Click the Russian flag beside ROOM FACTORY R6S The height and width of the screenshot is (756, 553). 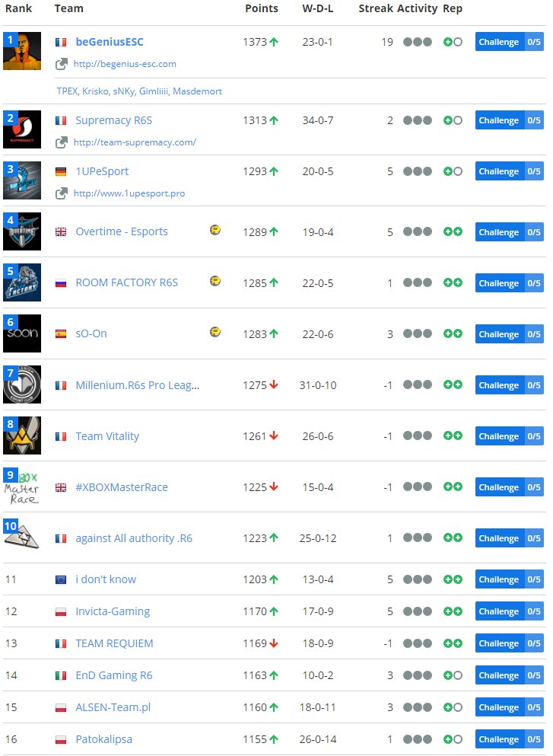point(61,283)
